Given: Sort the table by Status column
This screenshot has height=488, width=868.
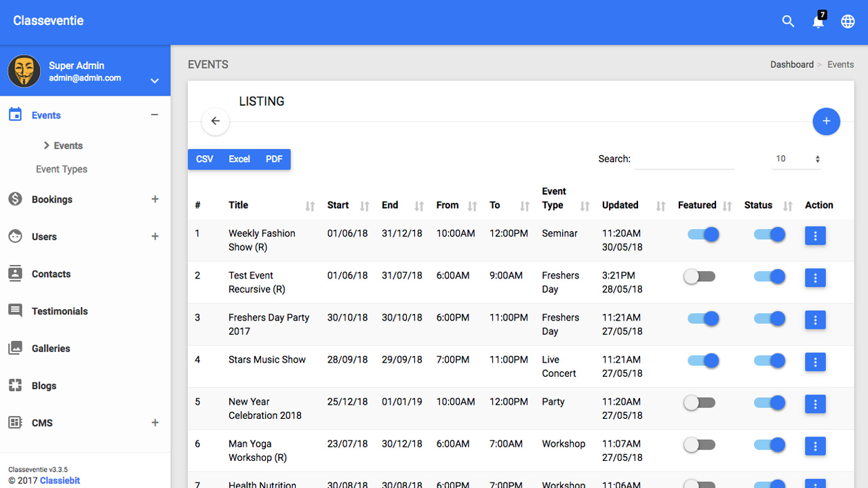Looking at the screenshot, I should [x=768, y=205].
